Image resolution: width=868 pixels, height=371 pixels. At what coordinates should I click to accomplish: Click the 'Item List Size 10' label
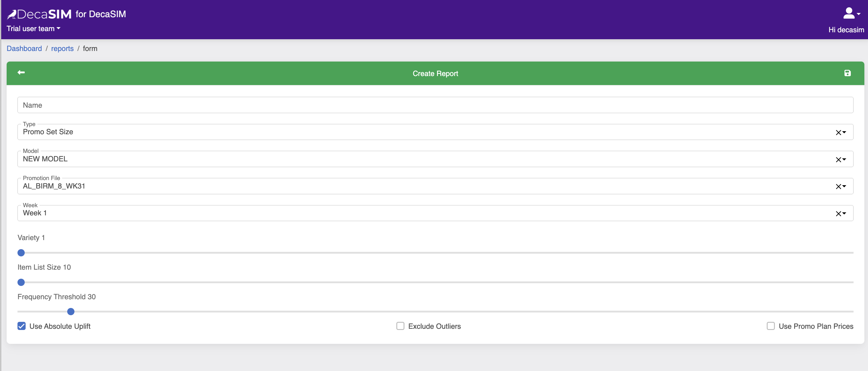tap(44, 267)
